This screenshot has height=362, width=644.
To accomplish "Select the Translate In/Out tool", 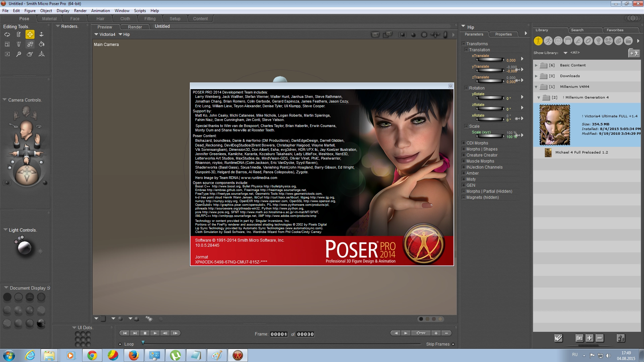I will pos(41,35).
